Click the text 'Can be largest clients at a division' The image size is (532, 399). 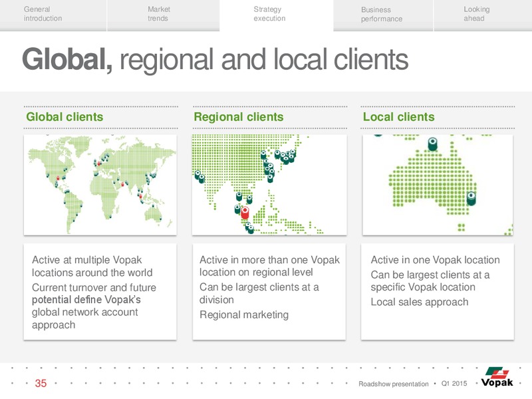point(259,293)
